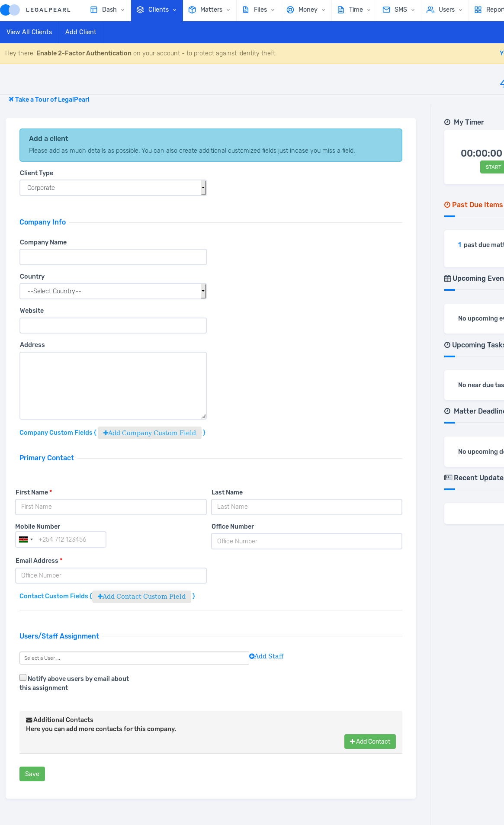Expand the Select Country dropdown
Viewport: 504px width, 825px height.
coord(113,291)
